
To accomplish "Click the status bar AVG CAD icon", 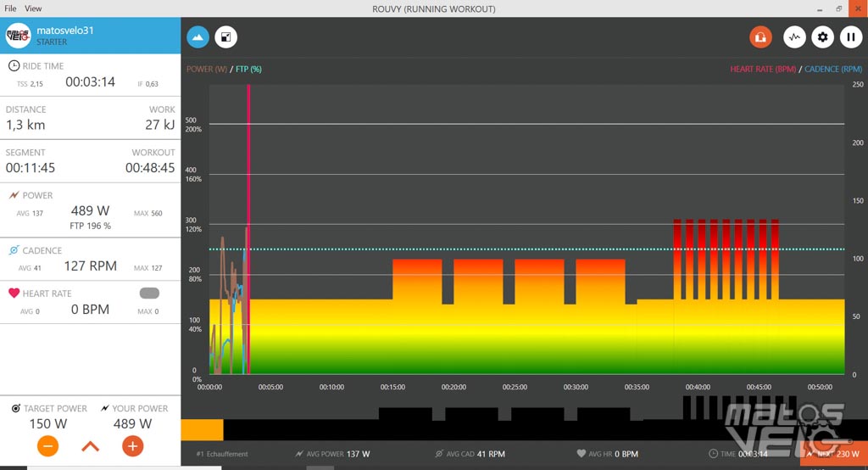I will coord(439,453).
